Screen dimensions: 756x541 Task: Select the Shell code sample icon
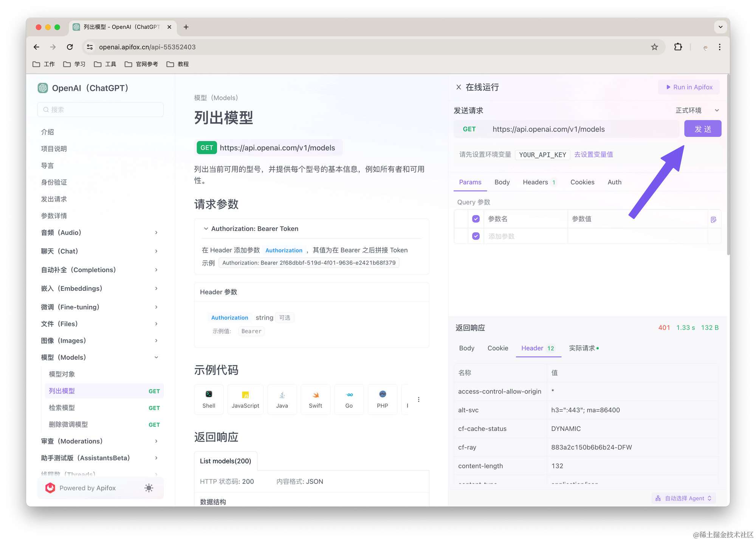(x=209, y=399)
